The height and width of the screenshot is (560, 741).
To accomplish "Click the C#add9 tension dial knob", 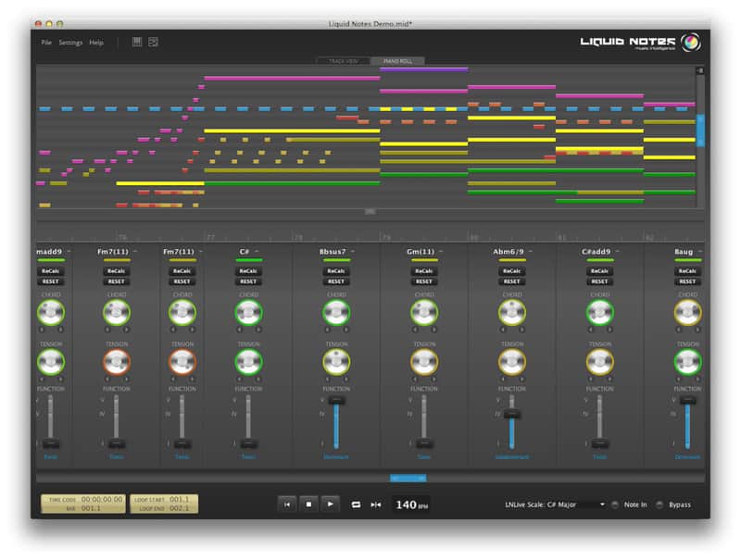I will [x=600, y=362].
